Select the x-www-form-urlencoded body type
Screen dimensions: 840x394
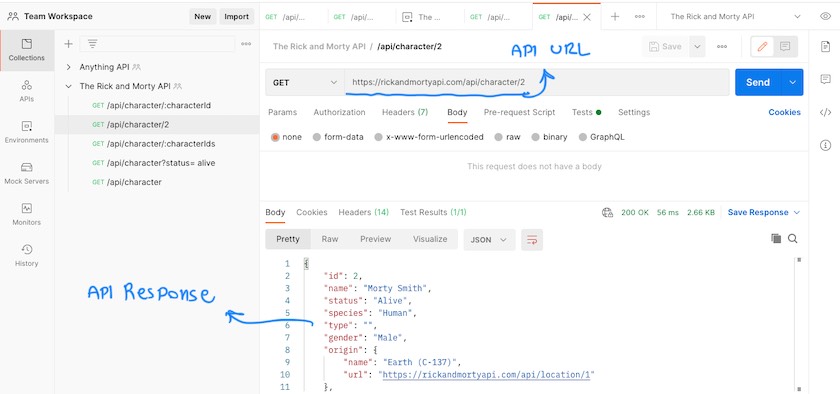tap(429, 137)
